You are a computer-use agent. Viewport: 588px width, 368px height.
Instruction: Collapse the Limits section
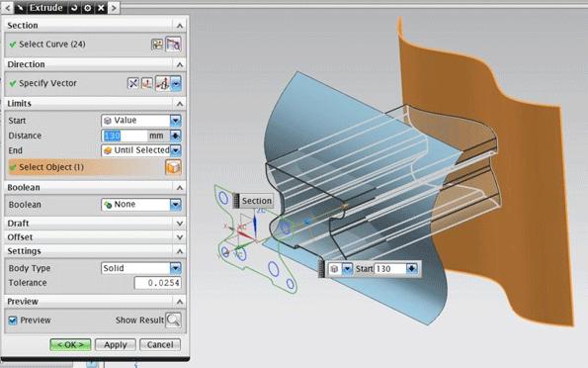(180, 103)
